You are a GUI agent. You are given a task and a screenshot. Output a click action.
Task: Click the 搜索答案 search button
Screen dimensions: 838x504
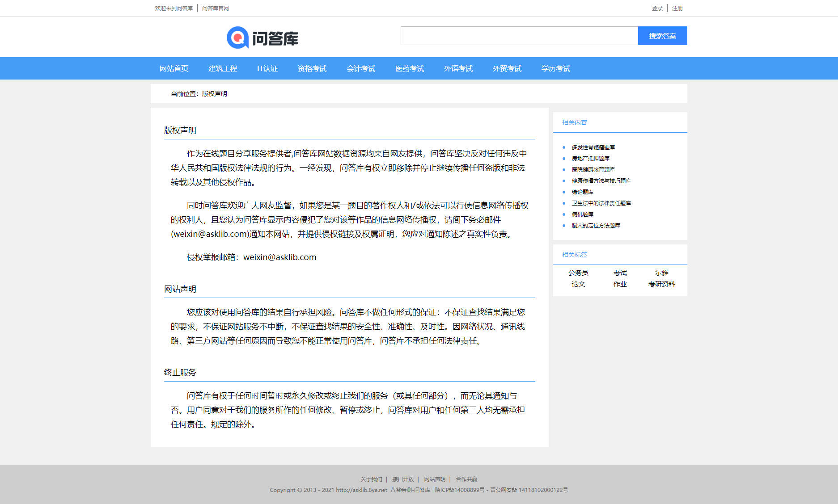coord(662,36)
